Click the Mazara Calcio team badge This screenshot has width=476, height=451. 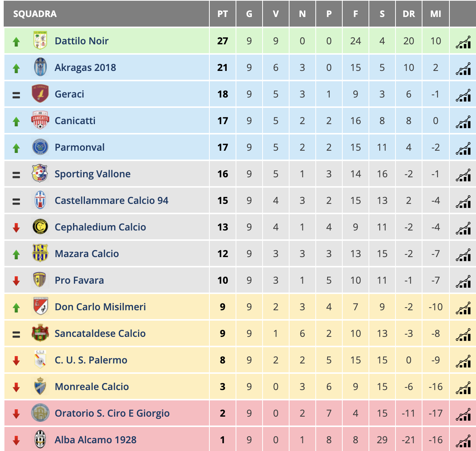coord(40,253)
